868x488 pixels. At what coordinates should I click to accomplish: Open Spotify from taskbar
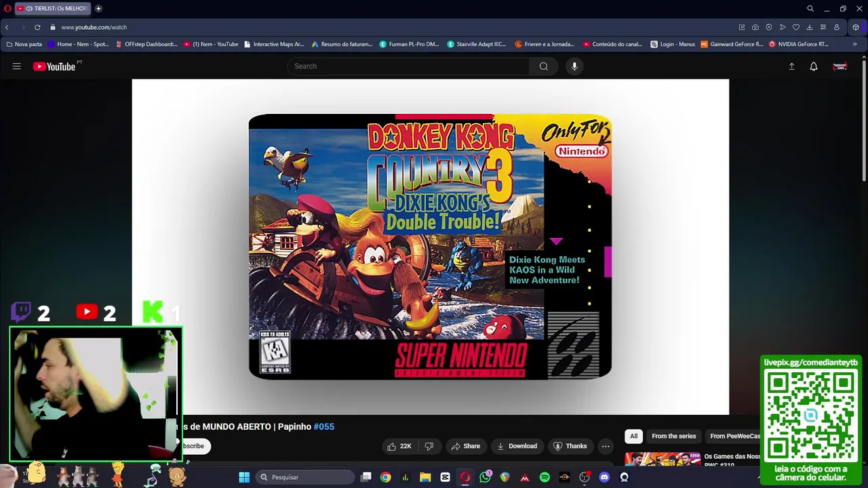pos(545,477)
